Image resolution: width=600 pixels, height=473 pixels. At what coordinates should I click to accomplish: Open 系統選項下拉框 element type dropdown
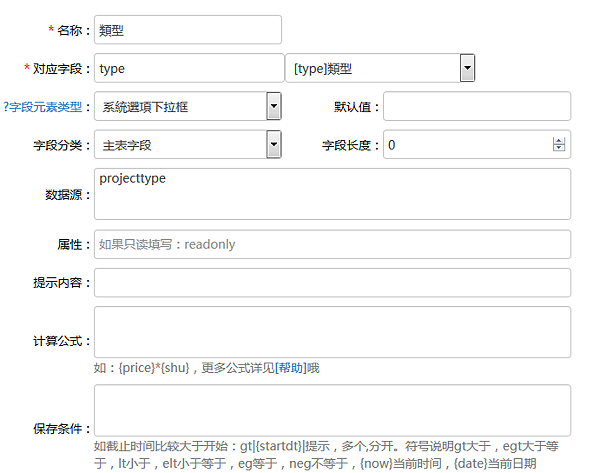(188, 106)
